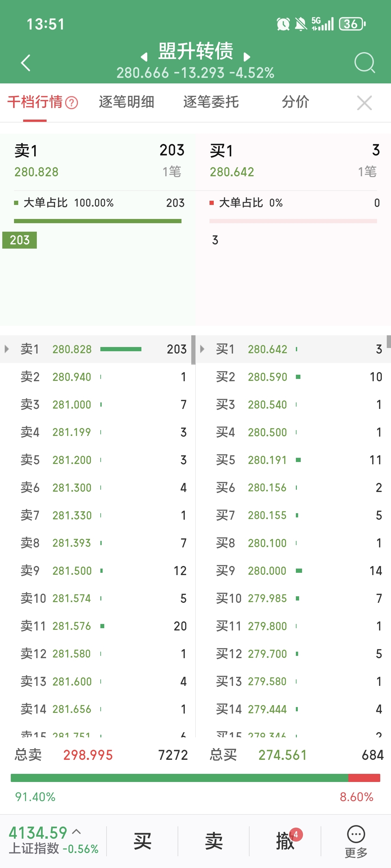
Task: Open 撤 cancel orders button
Action: [285, 841]
